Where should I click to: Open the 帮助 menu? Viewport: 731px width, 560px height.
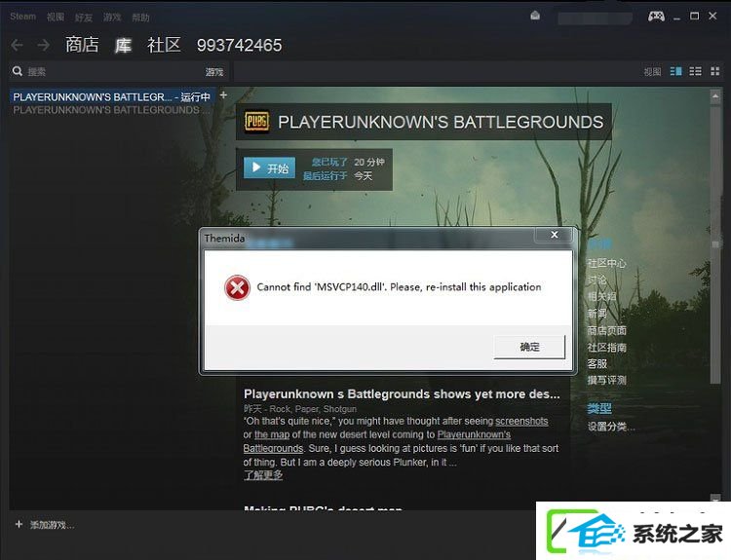140,18
